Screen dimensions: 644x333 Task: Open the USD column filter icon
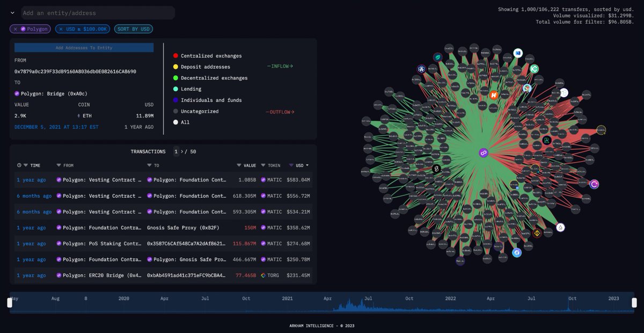click(x=291, y=165)
